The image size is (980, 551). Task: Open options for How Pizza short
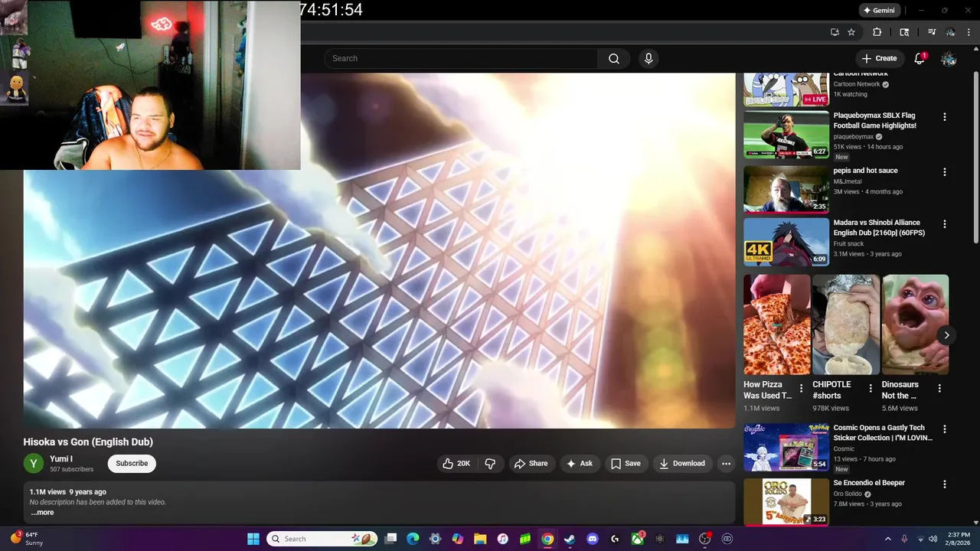tap(802, 388)
